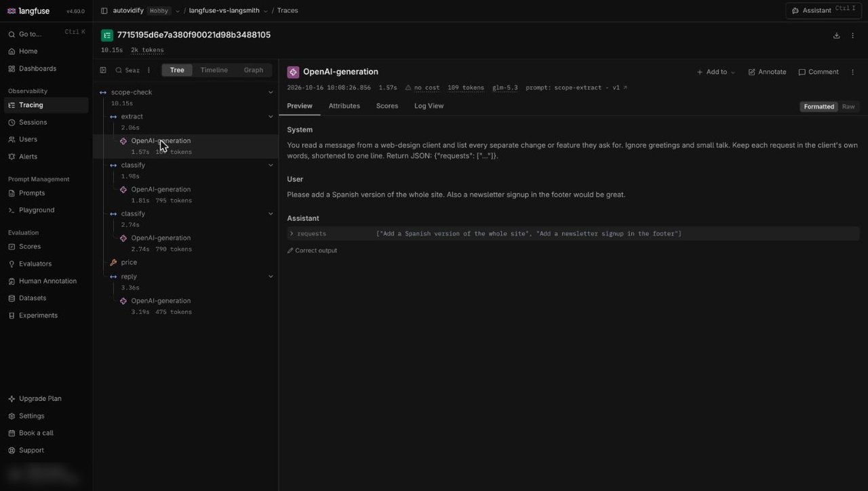This screenshot has width=868, height=491.
Task: Expand the requests JSON row
Action: pos(292,233)
